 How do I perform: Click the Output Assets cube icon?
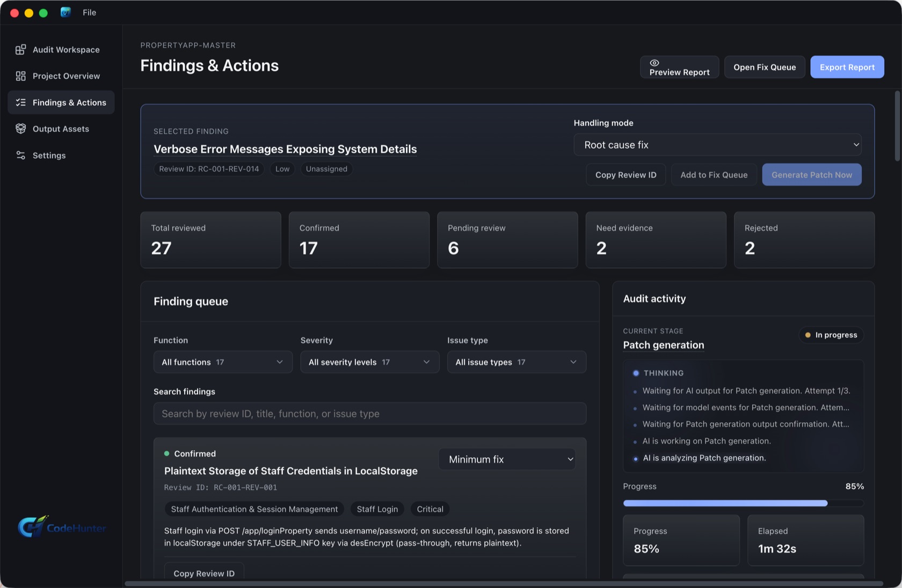tap(20, 129)
